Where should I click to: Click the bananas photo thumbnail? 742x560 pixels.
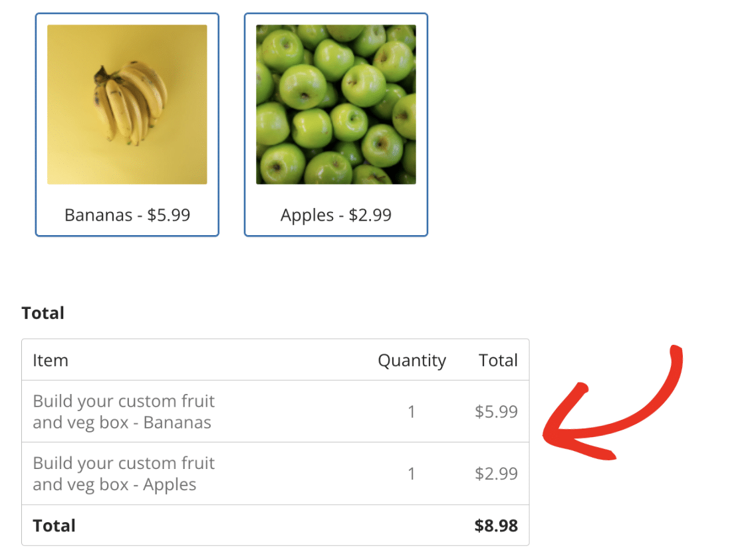click(127, 104)
